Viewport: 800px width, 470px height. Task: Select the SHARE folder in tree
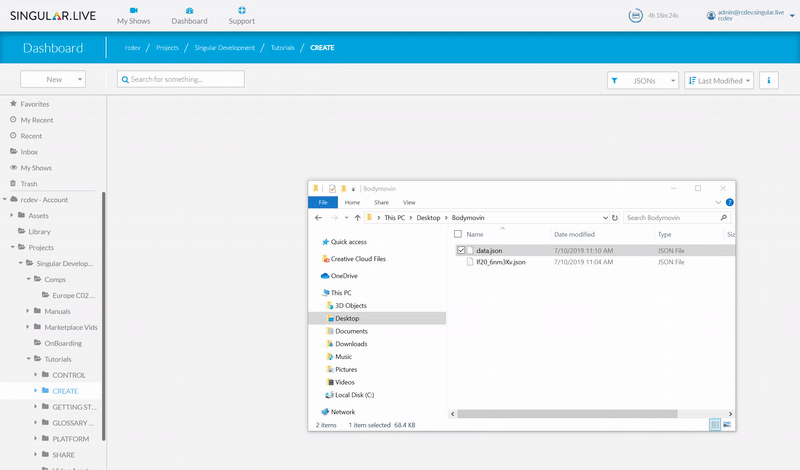[x=63, y=455]
